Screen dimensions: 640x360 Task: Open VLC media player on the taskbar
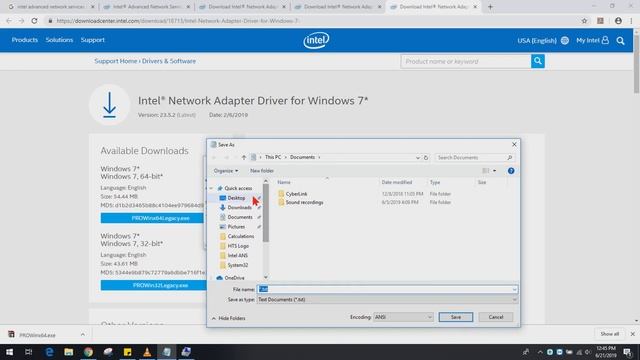(x=147, y=352)
